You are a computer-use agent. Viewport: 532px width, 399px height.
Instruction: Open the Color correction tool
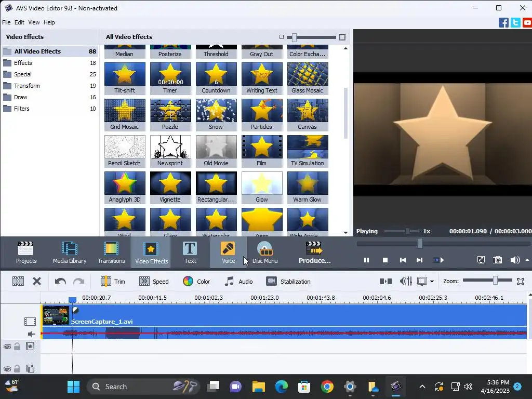[196, 281]
